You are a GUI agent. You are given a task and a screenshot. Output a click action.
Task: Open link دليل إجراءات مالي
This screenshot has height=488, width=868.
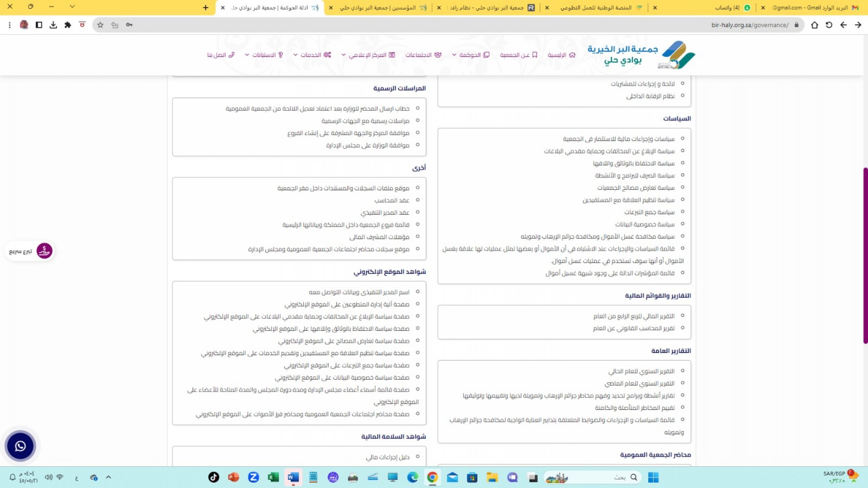pyautogui.click(x=387, y=457)
